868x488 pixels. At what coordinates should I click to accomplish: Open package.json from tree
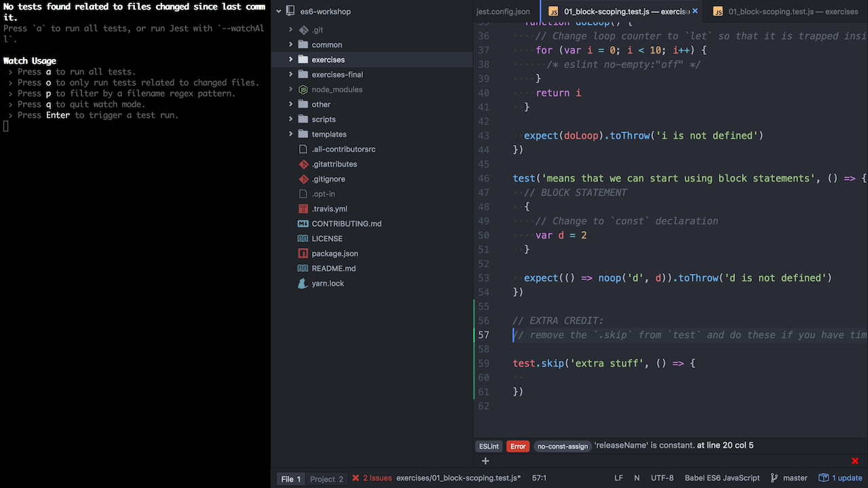(335, 253)
